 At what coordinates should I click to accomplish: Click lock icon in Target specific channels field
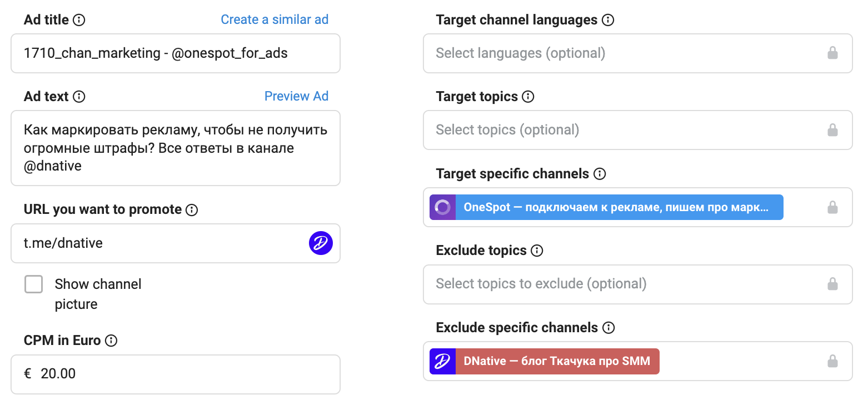[832, 207]
